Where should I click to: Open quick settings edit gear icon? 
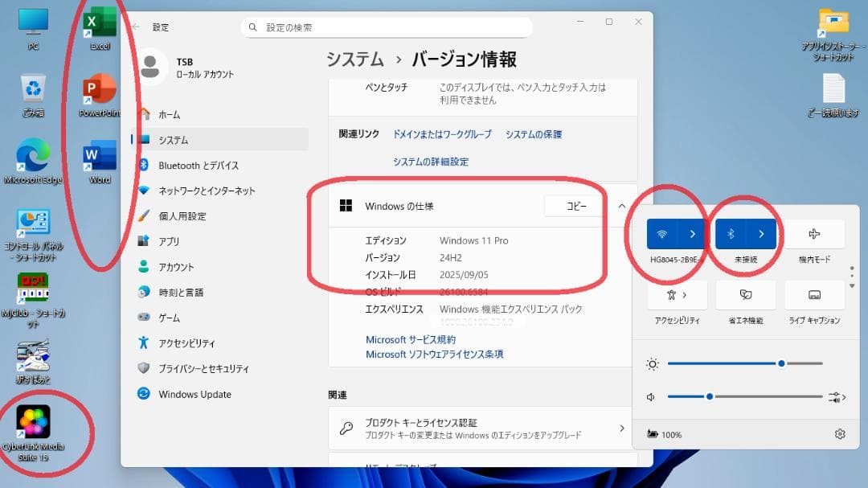[x=840, y=433]
